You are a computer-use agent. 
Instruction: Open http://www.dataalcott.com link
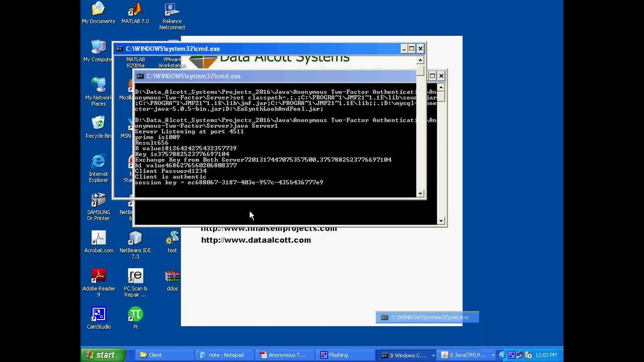(256, 240)
